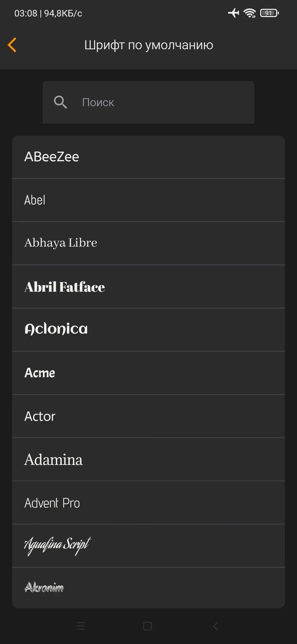Select Abril Fatface font entry
297x644 pixels.
[x=148, y=287]
